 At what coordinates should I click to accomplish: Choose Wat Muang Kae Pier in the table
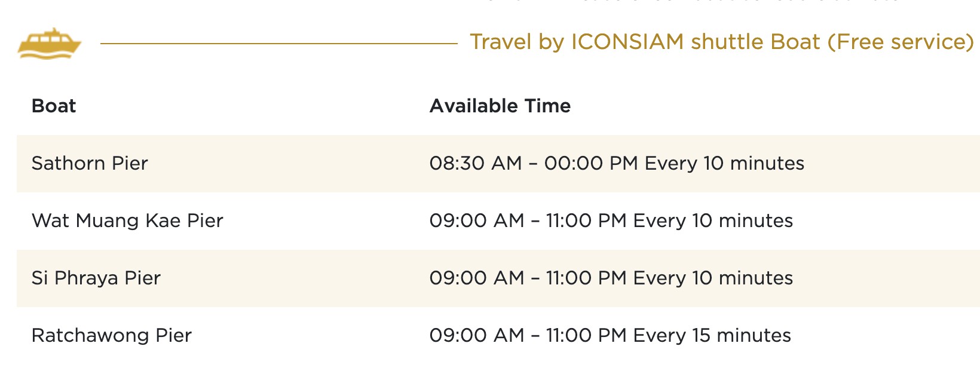coord(127,220)
